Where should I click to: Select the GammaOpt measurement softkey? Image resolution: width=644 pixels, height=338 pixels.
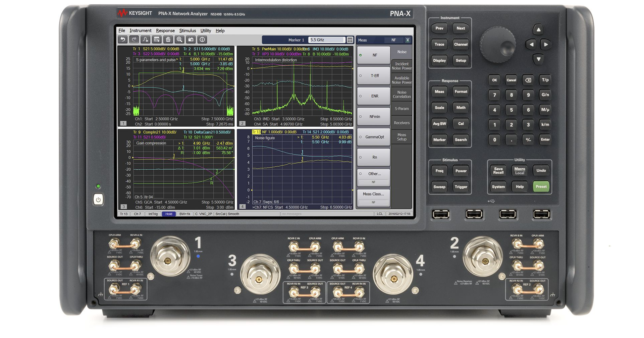tap(374, 137)
